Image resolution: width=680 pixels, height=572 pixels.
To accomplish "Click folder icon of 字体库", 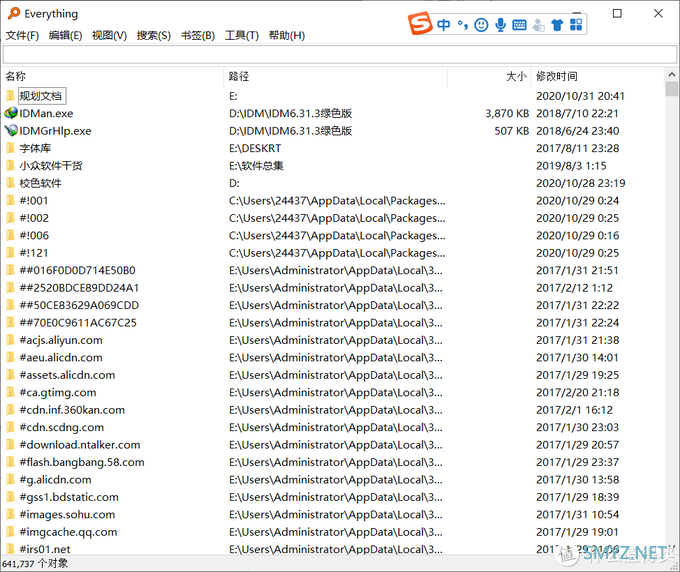I will point(11,148).
